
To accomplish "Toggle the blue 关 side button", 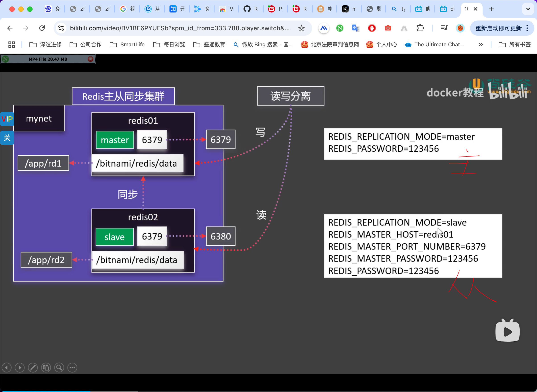I will (7, 138).
